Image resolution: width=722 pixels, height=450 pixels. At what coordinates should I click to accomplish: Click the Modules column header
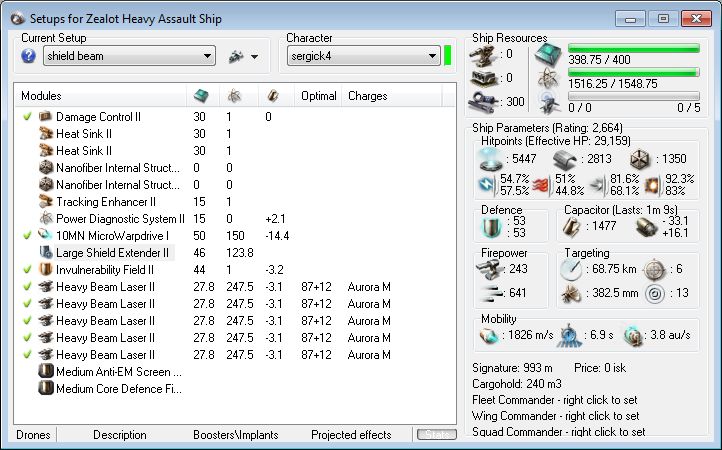pyautogui.click(x=100, y=96)
